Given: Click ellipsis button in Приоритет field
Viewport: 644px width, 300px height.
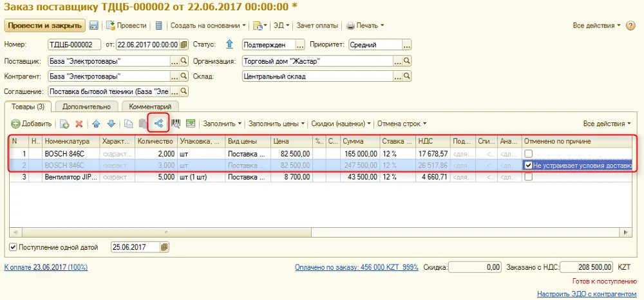Looking at the screenshot, I should coord(407,44).
